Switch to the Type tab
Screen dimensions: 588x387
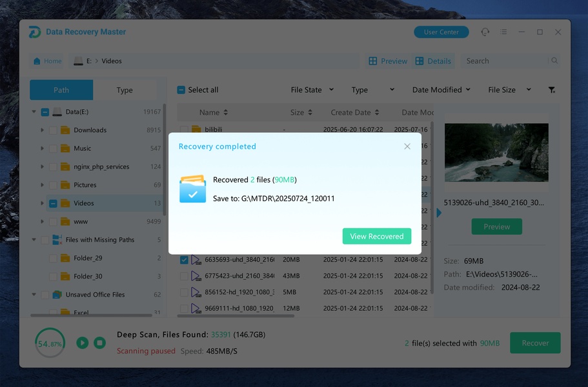click(125, 90)
